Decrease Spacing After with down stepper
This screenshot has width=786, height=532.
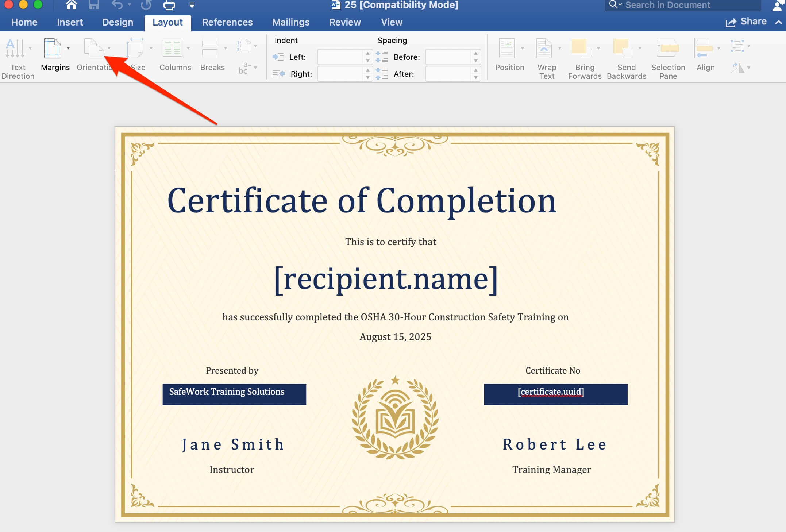(x=475, y=77)
